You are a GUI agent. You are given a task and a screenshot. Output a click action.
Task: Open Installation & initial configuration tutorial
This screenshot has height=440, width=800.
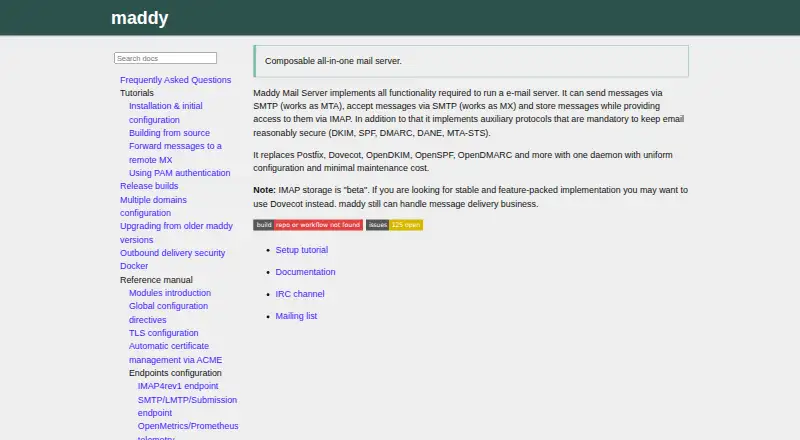166,113
